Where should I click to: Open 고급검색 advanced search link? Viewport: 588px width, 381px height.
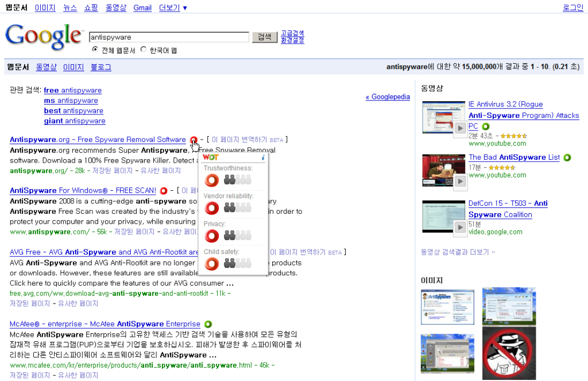pyautogui.click(x=292, y=33)
